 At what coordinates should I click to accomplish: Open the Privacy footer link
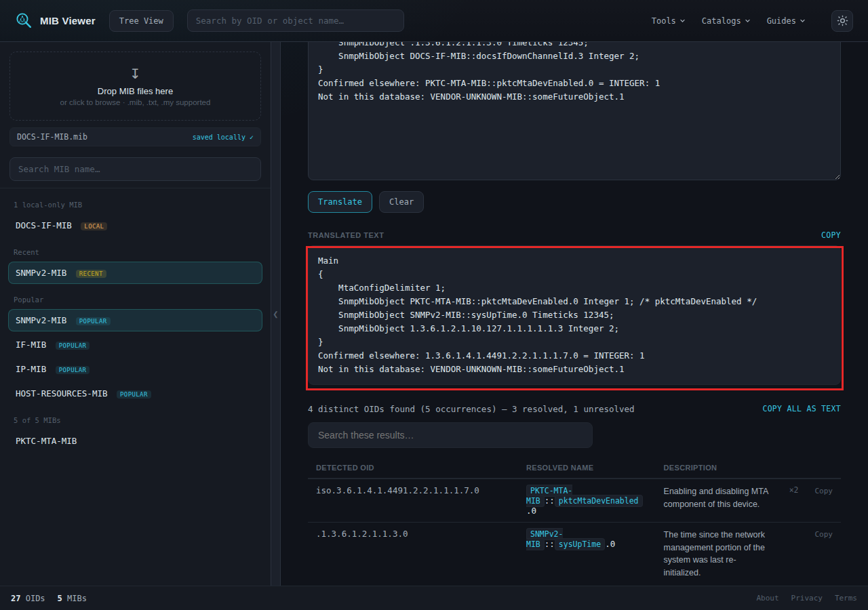[x=806, y=598]
